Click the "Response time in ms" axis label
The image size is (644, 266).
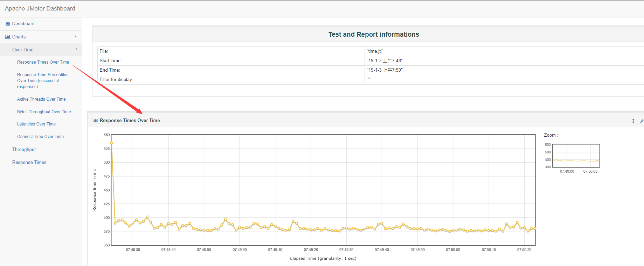(x=95, y=190)
